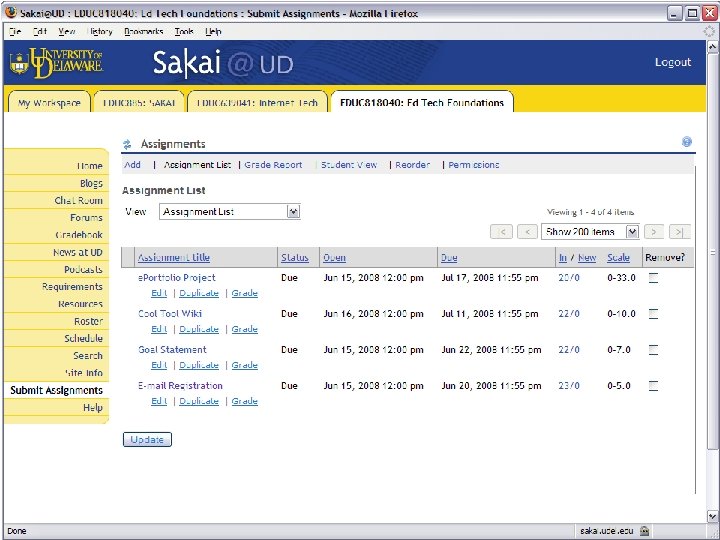Click the Logout link
The width and height of the screenshot is (720, 540).
[673, 62]
